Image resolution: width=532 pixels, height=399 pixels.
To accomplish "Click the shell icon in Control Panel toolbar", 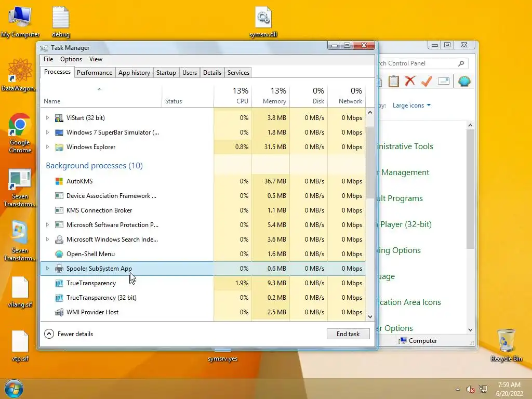I will tap(464, 81).
